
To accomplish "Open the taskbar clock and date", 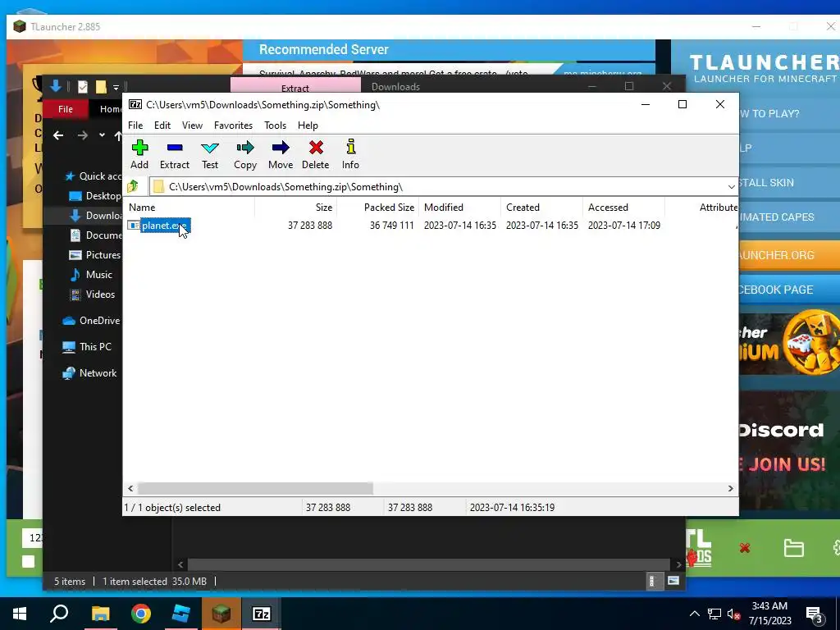I will 769,614.
